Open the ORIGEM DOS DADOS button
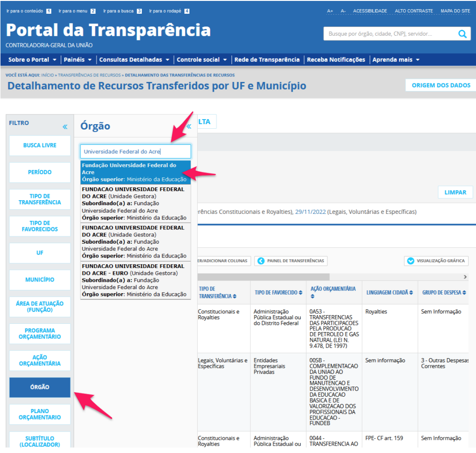The height and width of the screenshot is (453, 476). coord(441,85)
